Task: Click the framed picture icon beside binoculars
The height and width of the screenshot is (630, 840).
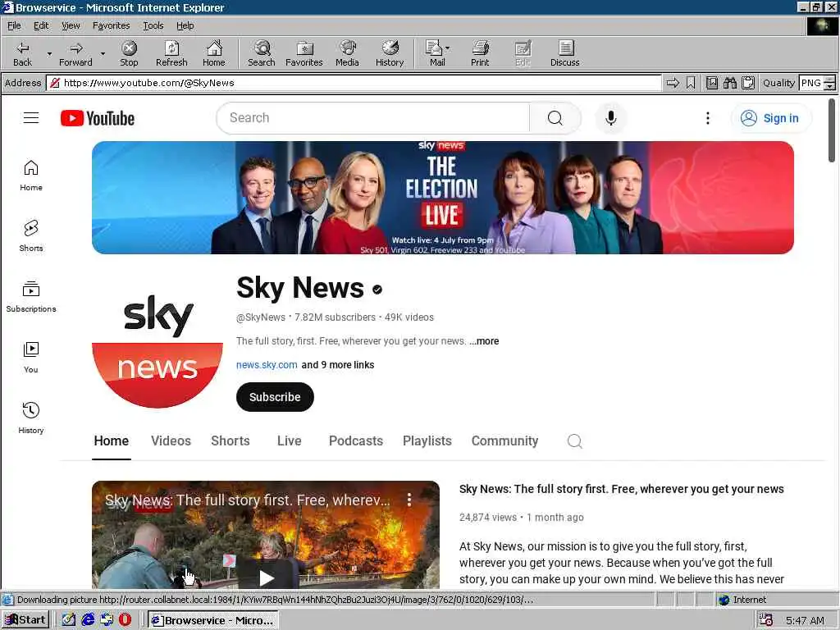Action: tap(712, 83)
